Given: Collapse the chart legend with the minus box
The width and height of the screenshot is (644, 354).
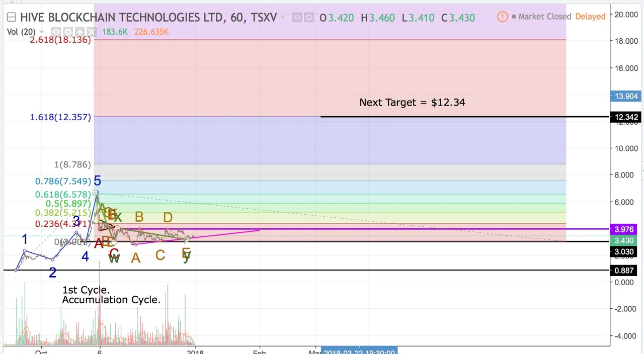Looking at the screenshot, I should 11,18.
